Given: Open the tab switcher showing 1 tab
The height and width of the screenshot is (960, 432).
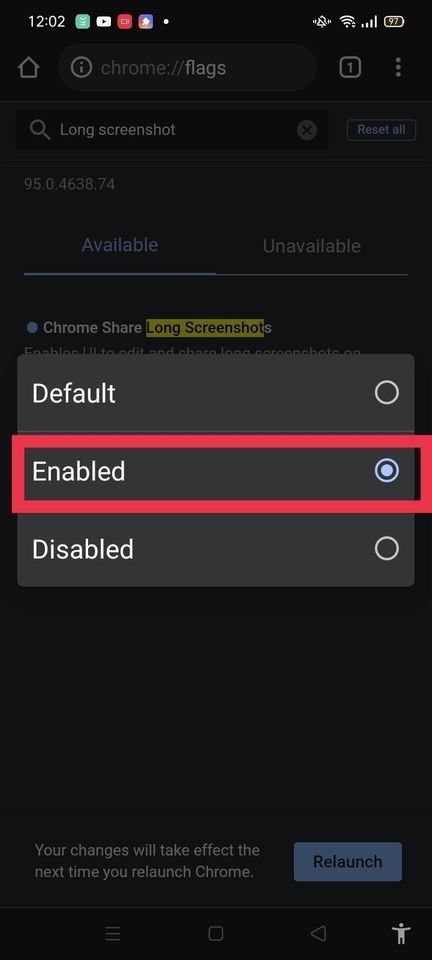Looking at the screenshot, I should click(350, 68).
